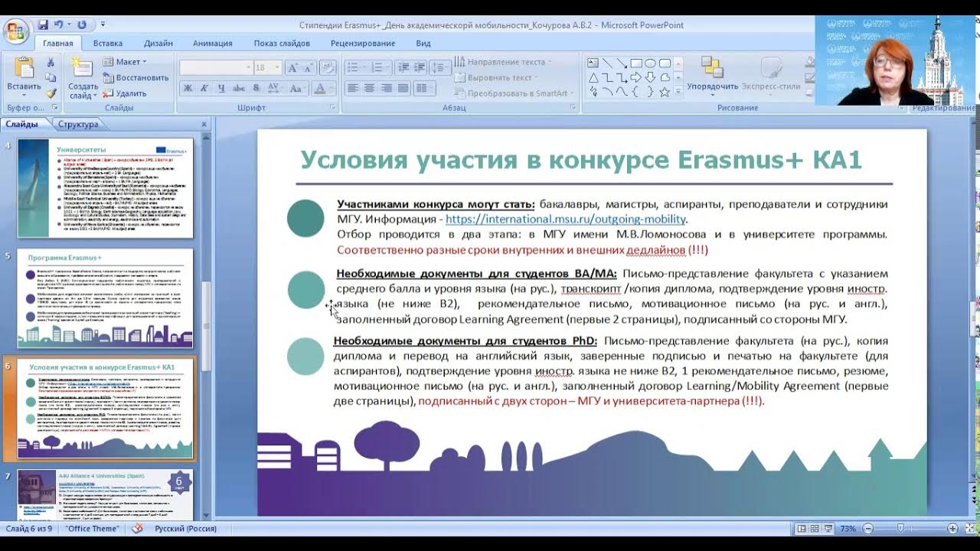Select the five-point star shape
The height and width of the screenshot is (551, 980).
665,92
